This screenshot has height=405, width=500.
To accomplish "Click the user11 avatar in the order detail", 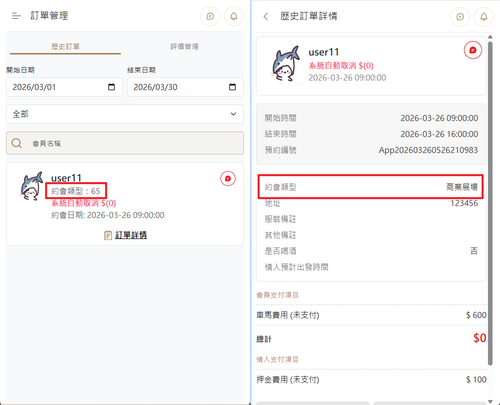I will pyautogui.click(x=285, y=64).
